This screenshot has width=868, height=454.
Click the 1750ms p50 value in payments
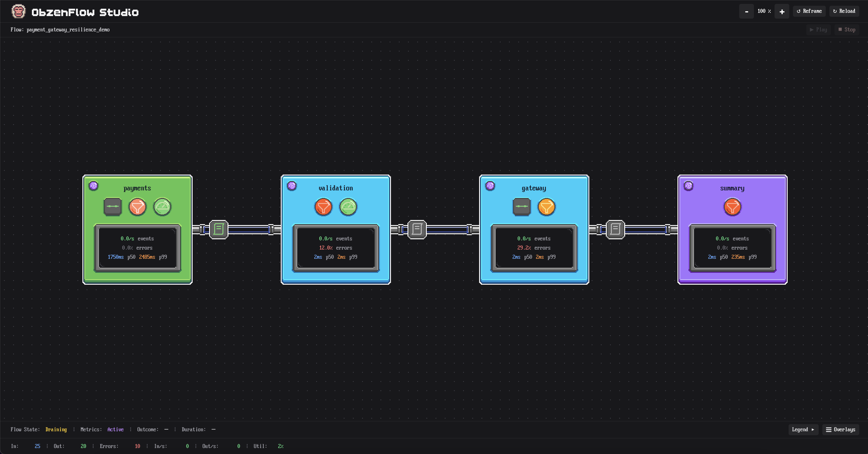pyautogui.click(x=115, y=257)
